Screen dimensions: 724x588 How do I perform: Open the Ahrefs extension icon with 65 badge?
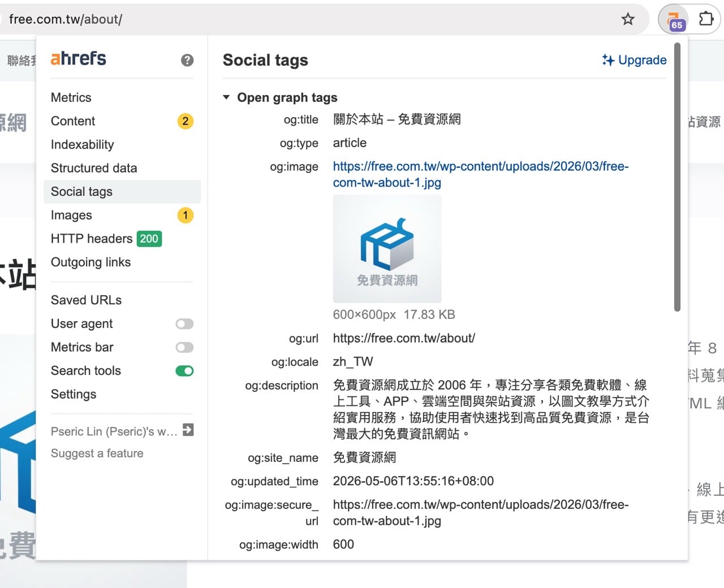673,20
